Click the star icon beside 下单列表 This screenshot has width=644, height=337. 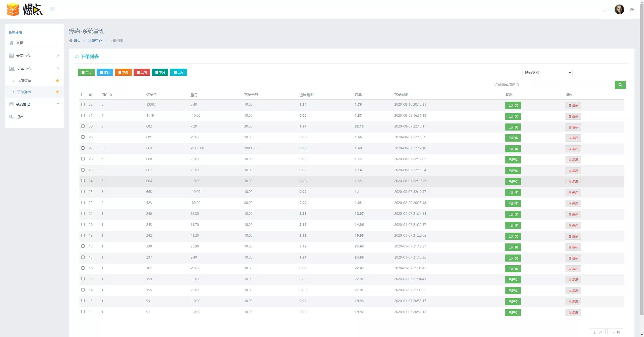point(57,92)
